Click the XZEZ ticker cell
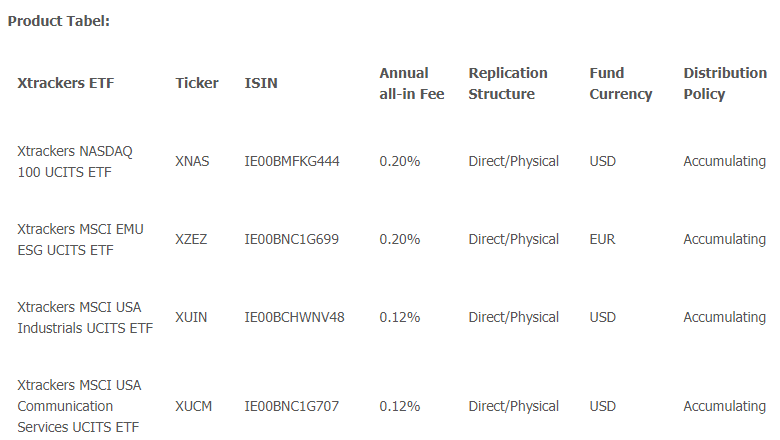This screenshot has width=780, height=440. 191,240
